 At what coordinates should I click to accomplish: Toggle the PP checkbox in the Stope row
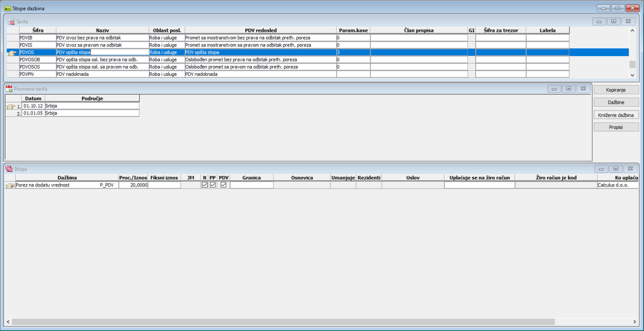coord(213,185)
